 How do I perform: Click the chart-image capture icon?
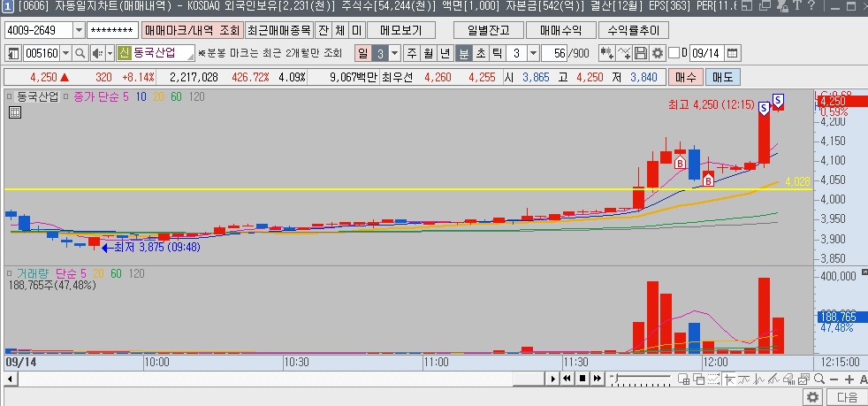click(x=803, y=379)
